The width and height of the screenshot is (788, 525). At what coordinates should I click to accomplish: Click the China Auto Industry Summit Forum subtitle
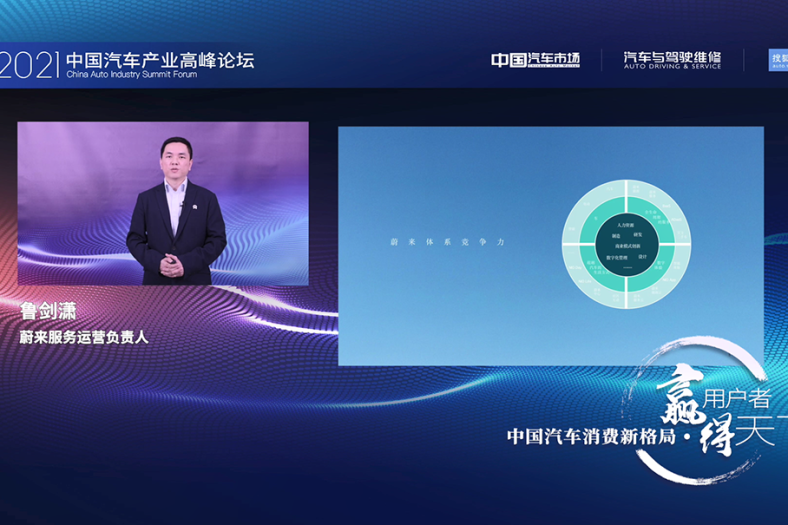[x=132, y=74]
